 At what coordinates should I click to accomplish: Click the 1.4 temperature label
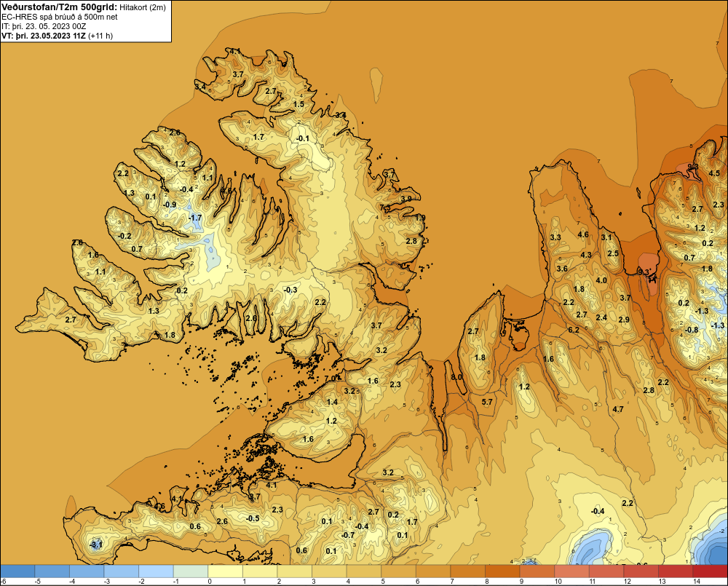332,402
